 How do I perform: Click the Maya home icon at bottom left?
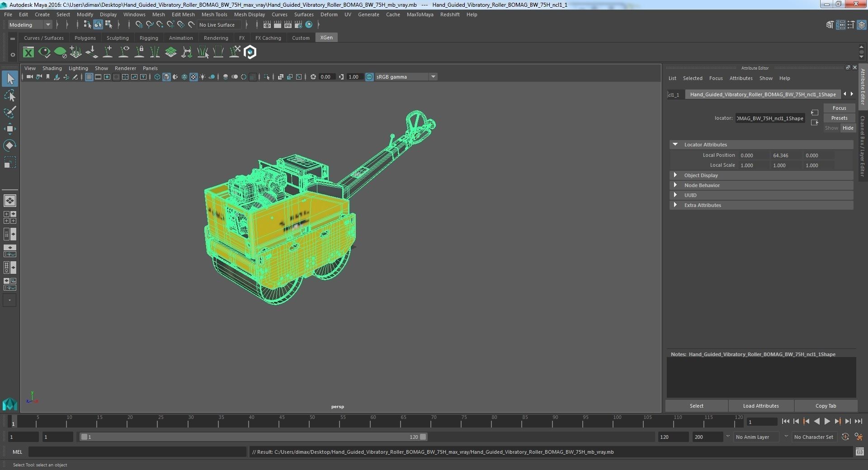(10, 403)
